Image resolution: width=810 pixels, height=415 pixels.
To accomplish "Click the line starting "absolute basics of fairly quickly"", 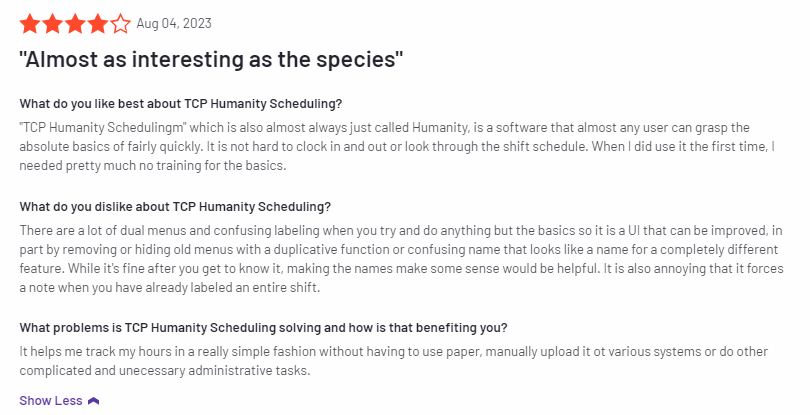I will tap(398, 147).
